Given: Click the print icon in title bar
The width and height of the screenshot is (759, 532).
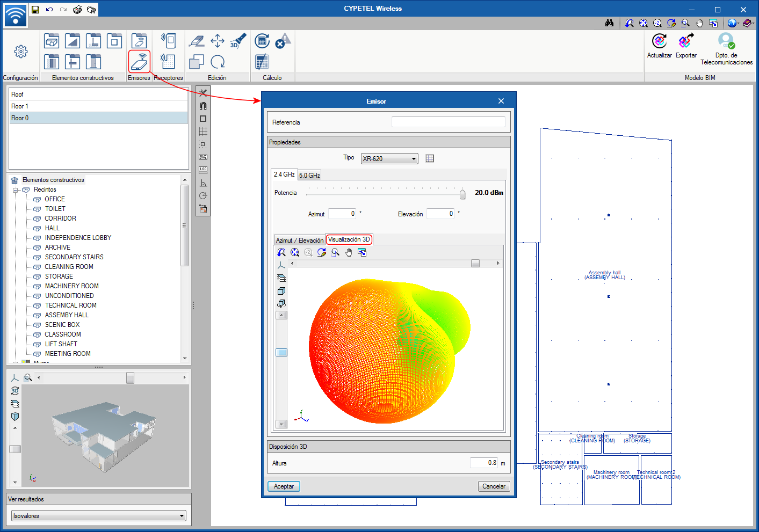Looking at the screenshot, I should (77, 10).
